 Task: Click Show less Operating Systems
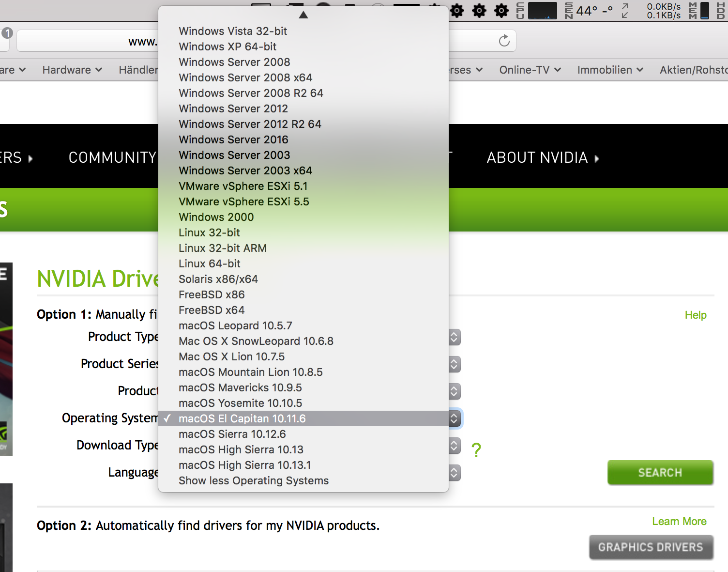[x=303, y=480]
